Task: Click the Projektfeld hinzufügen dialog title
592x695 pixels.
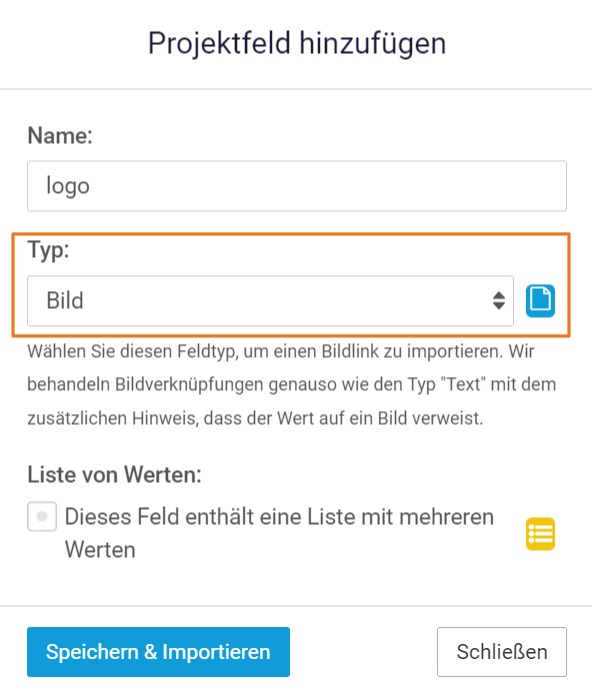Action: point(297,43)
